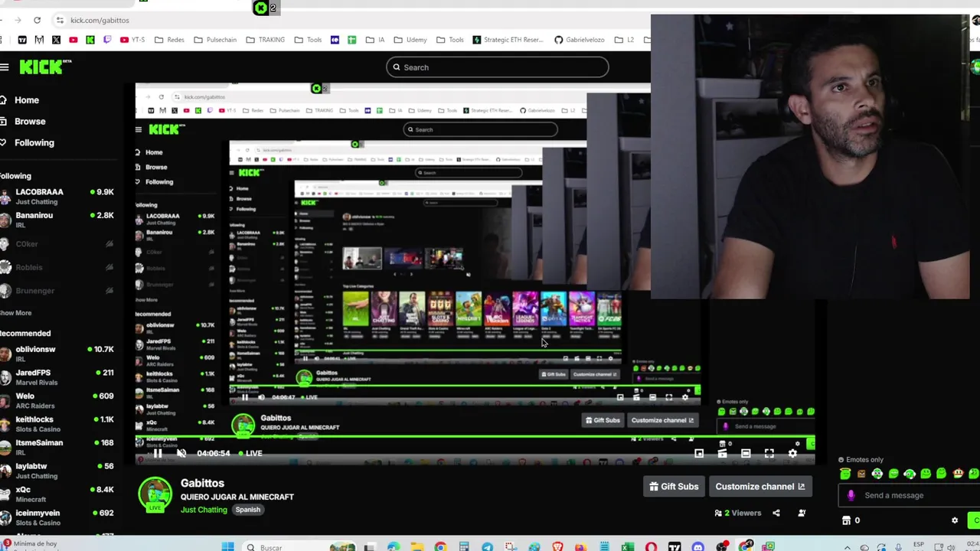Expand the Udemy bookmarks folder
The image size is (980, 551).
[410, 40]
